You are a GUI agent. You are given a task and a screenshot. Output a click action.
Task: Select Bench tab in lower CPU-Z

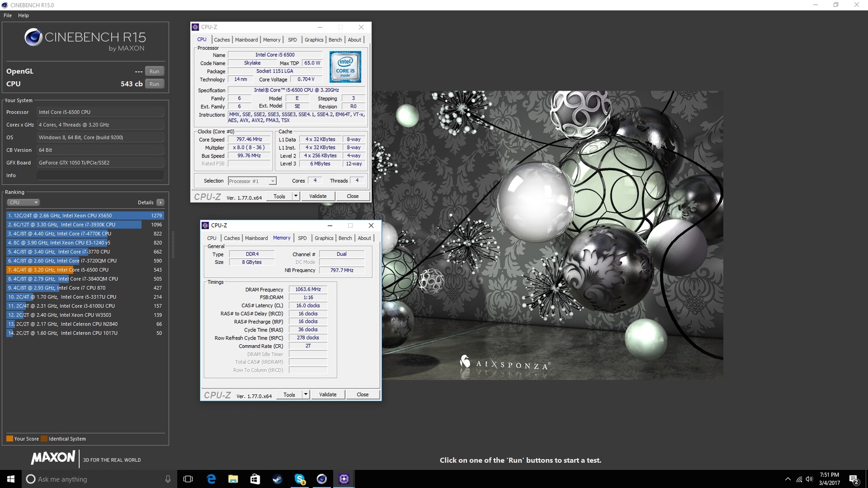point(345,238)
